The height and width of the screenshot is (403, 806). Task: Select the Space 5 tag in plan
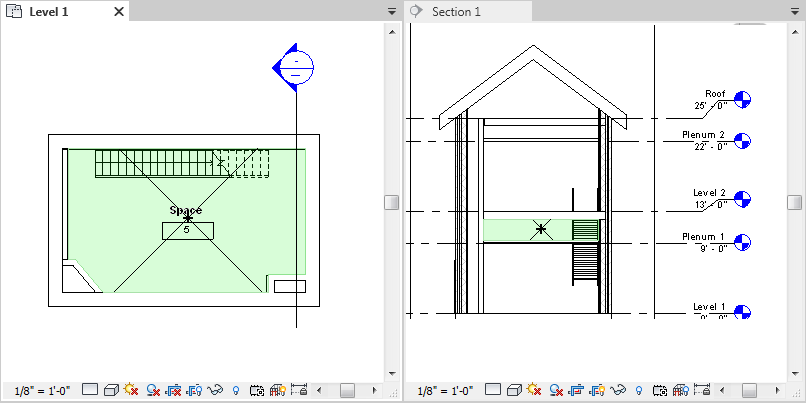click(186, 230)
